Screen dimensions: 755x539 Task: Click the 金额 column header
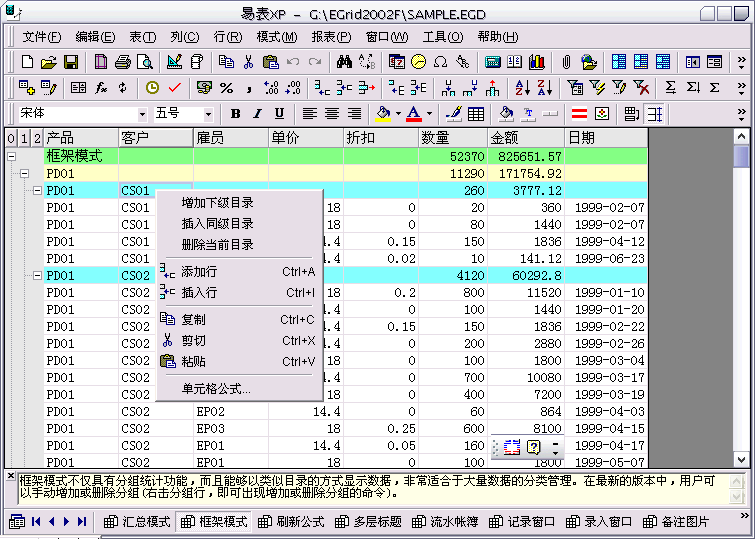(x=526, y=138)
